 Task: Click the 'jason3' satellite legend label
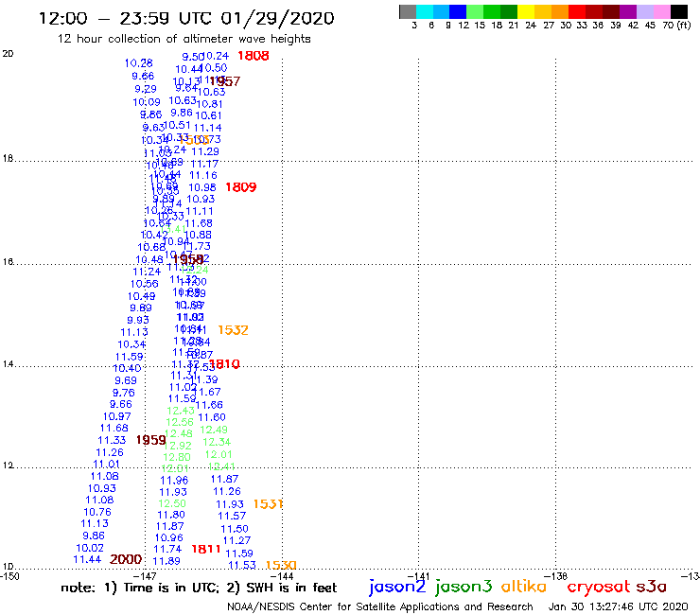(x=464, y=587)
